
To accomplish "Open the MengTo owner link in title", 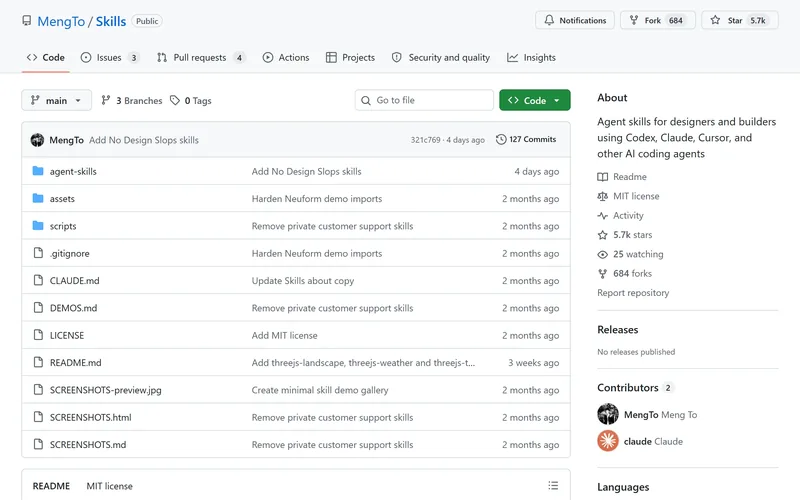I will pyautogui.click(x=61, y=21).
